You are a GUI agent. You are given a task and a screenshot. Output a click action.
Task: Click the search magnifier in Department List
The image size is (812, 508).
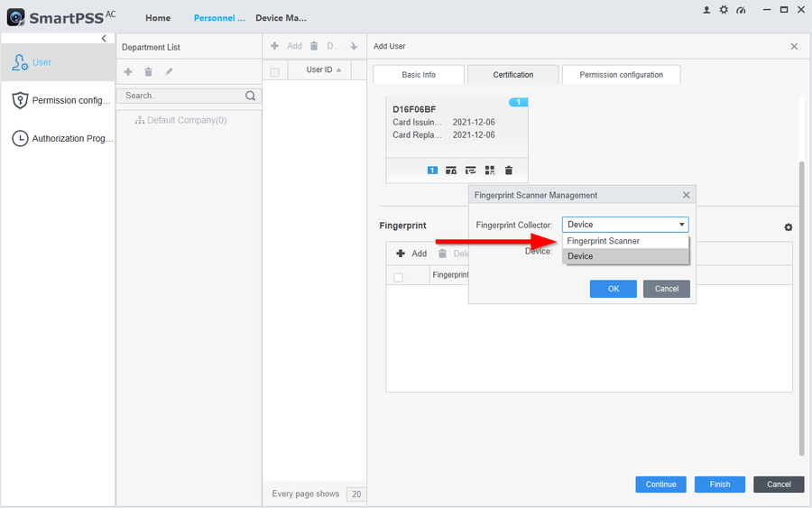pyautogui.click(x=251, y=96)
